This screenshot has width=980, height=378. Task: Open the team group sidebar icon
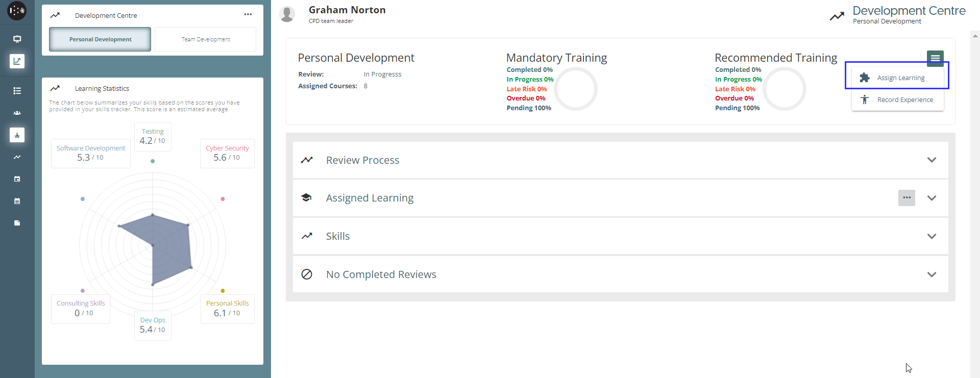click(17, 113)
